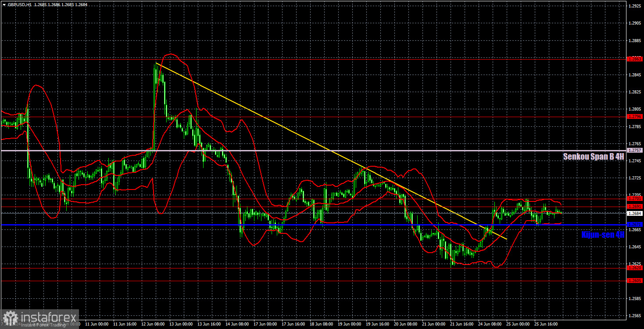Click the red 1.2620 price level tag
Screen dimensions: 644x329
[635, 268]
